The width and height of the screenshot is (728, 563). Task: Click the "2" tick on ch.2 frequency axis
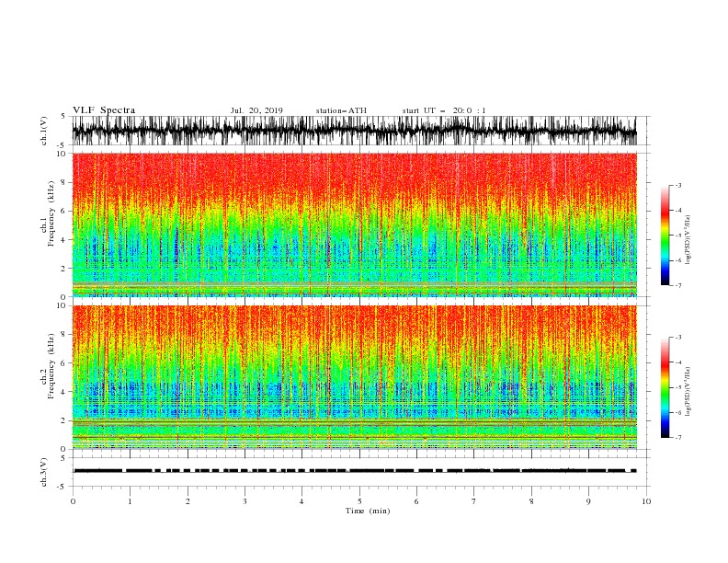tap(64, 420)
